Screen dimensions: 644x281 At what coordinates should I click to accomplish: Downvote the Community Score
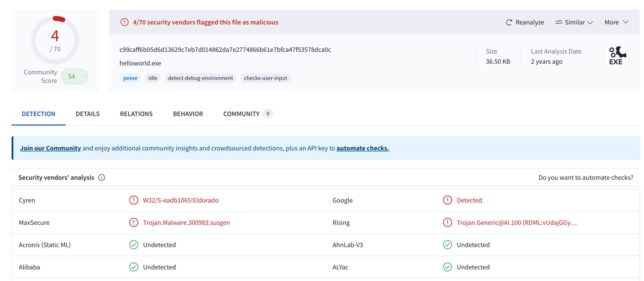point(82,79)
